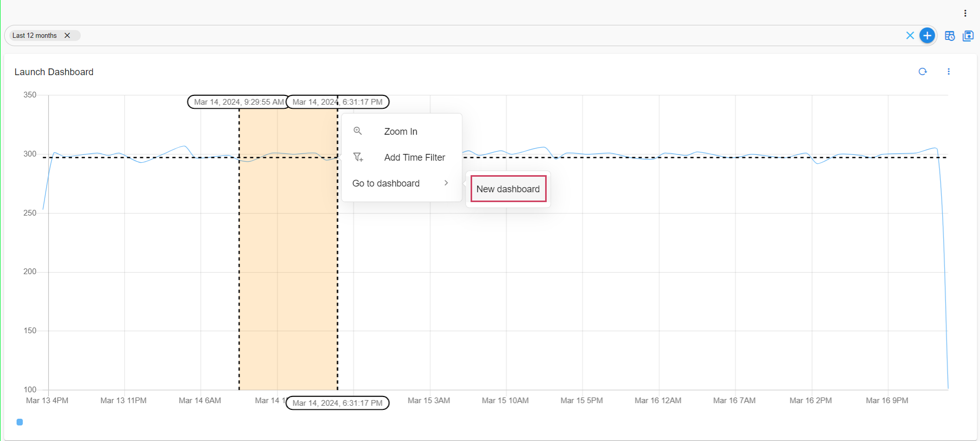980x441 pixels.
Task: Click the blue legend swatch below the chart
Action: click(x=20, y=422)
